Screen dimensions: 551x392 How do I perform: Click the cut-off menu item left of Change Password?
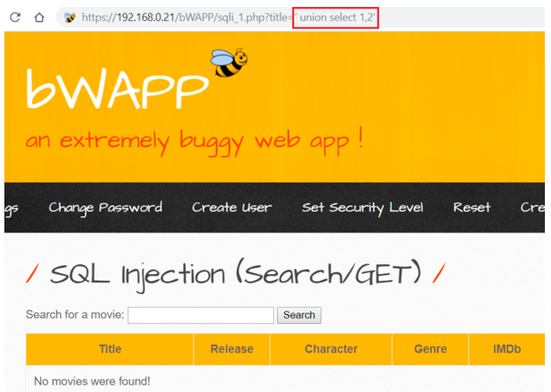[x=11, y=207]
